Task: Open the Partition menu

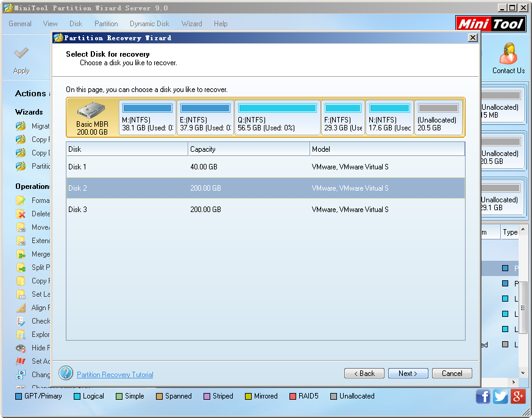Action: 106,24
